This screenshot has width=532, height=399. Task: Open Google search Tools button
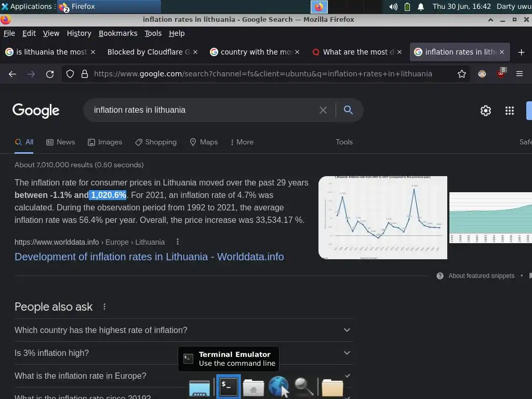tap(344, 142)
